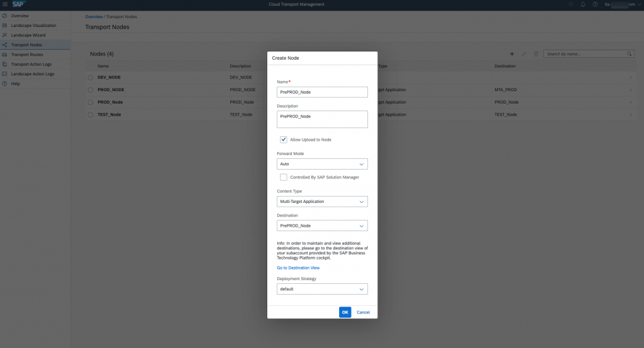Enable Controlled By SAP Solution Manager checkbox
644x348 pixels.
284,177
